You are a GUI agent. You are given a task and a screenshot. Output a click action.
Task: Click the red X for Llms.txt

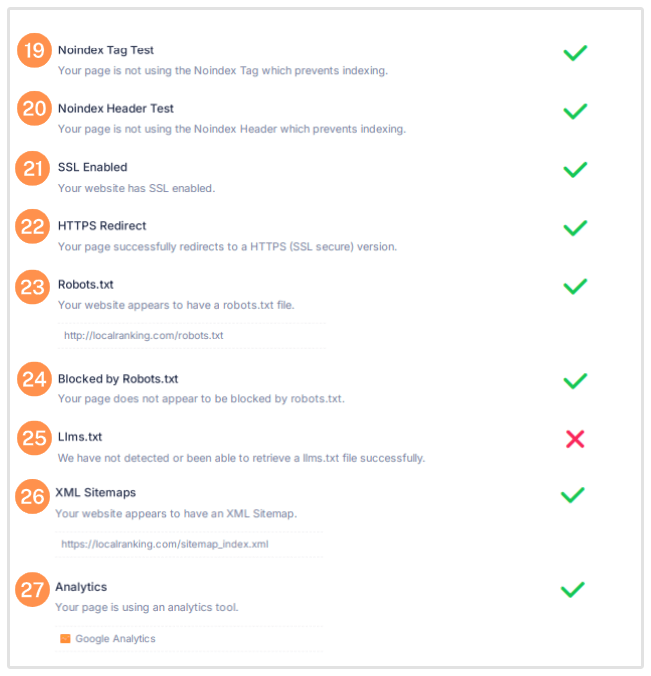coord(574,439)
